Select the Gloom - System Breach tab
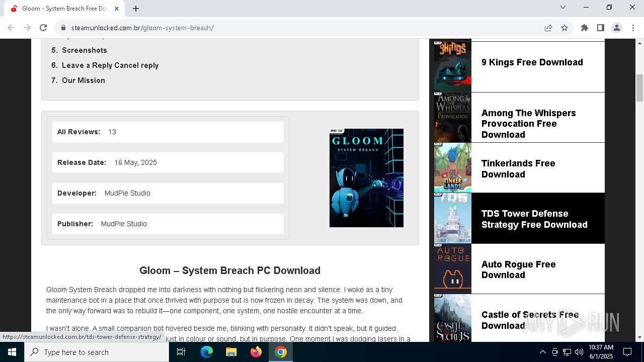This screenshot has height=362, width=644. click(64, 9)
